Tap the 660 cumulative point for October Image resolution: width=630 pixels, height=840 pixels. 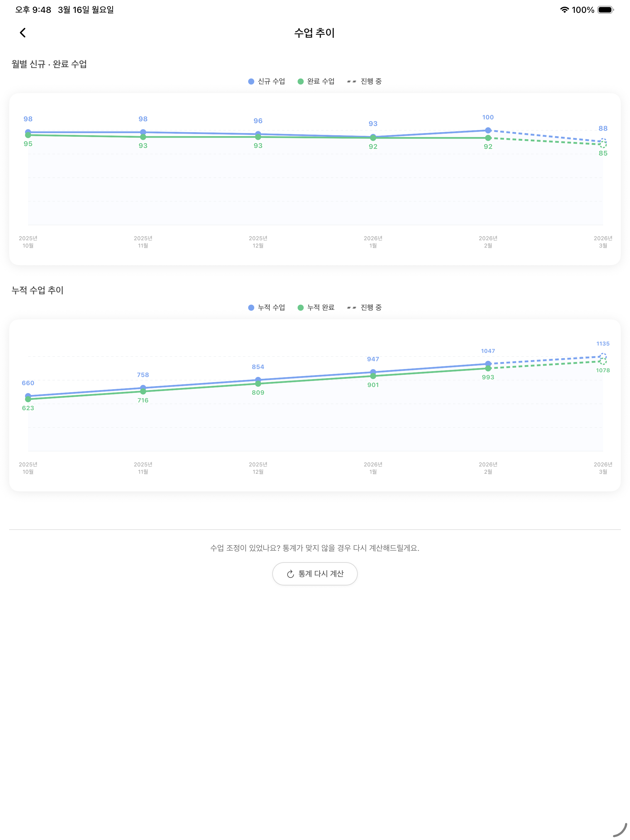(28, 396)
